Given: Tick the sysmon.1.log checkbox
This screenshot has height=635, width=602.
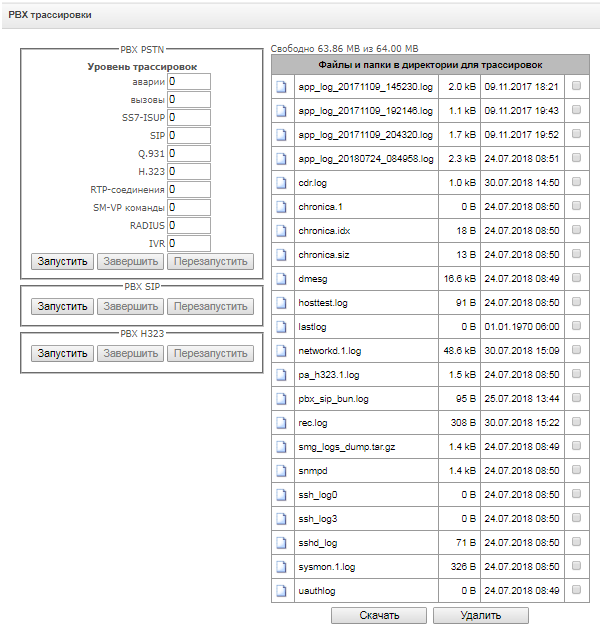Looking at the screenshot, I should [x=576, y=565].
